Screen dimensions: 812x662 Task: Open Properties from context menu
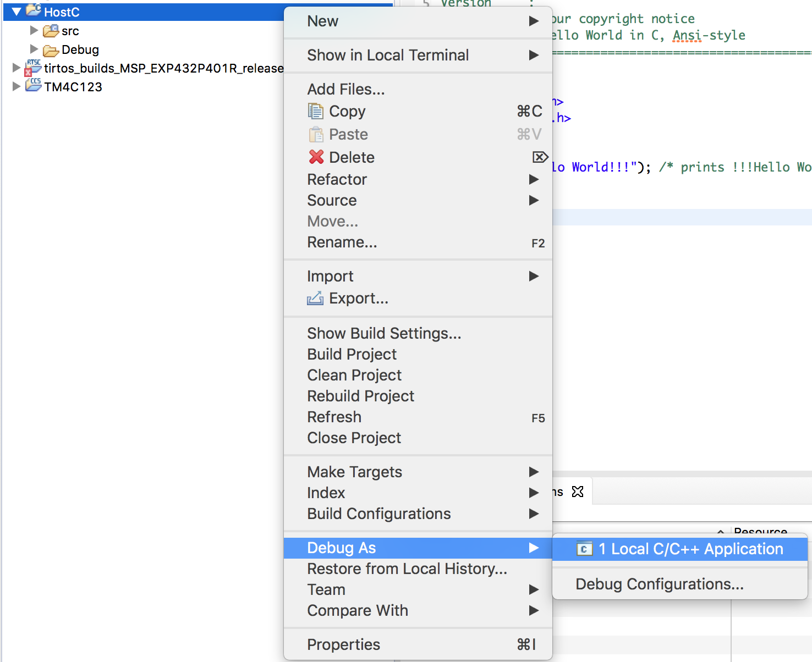click(x=418, y=644)
